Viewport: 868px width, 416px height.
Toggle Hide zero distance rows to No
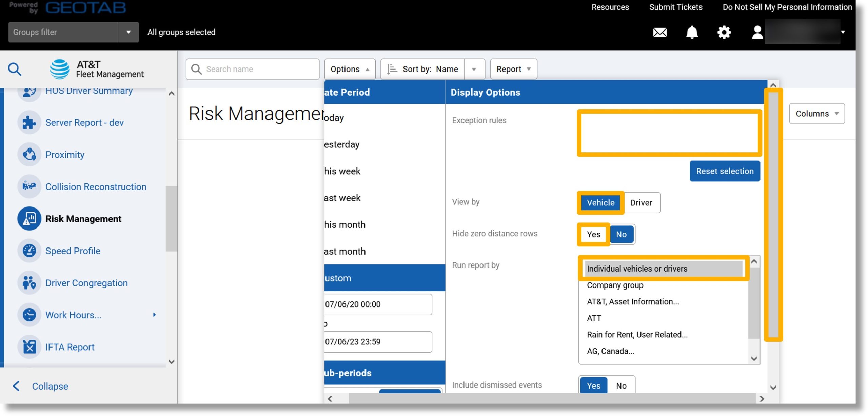621,234
